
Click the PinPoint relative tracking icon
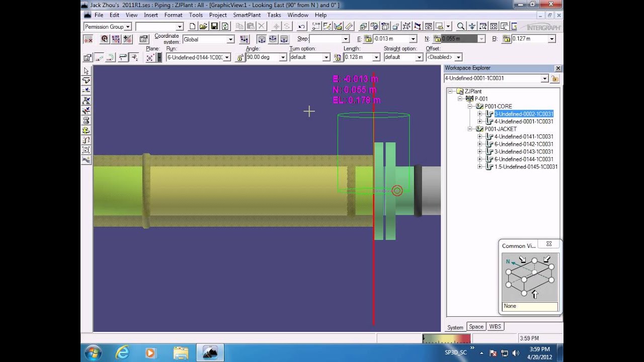pyautogui.click(x=127, y=39)
